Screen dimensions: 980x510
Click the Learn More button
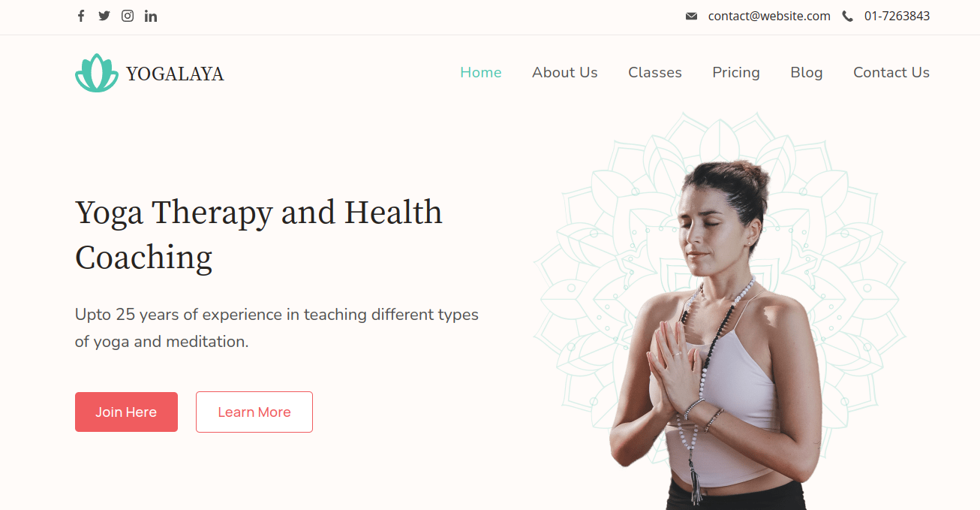click(254, 412)
